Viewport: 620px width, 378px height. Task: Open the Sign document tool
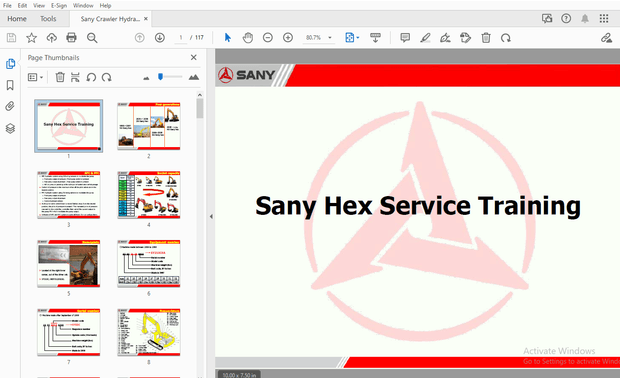pos(445,38)
